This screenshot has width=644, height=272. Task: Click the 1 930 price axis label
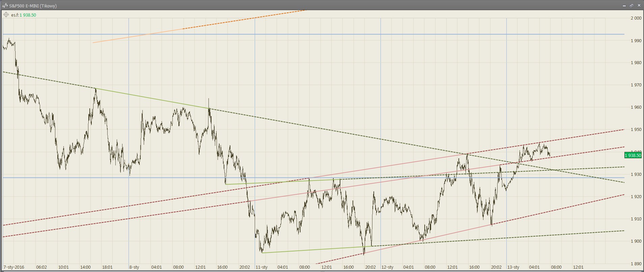[x=636, y=174]
